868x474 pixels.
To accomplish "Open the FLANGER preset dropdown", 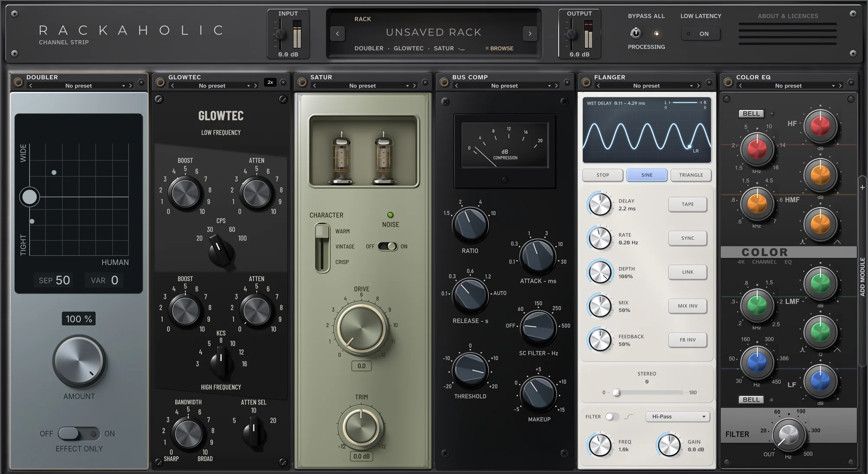I will coord(646,86).
